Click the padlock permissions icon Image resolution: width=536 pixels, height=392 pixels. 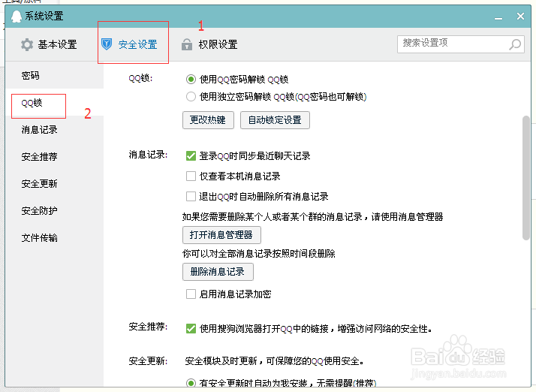click(x=187, y=44)
